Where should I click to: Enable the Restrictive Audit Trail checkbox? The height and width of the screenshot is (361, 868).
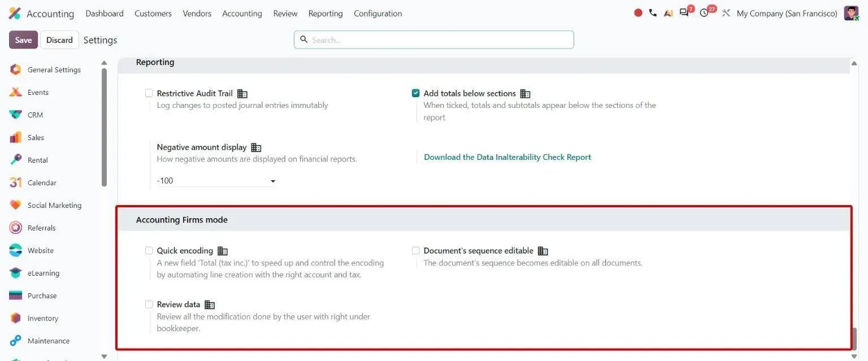[x=149, y=93]
